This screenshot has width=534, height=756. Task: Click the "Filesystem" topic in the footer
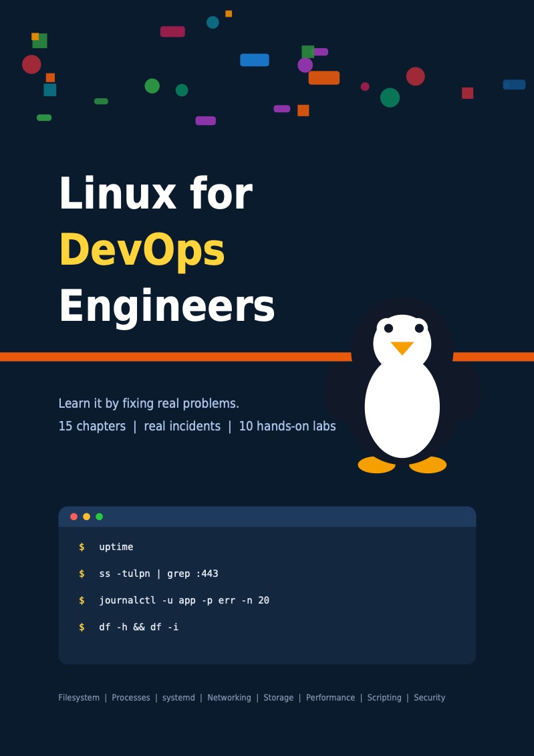79,698
